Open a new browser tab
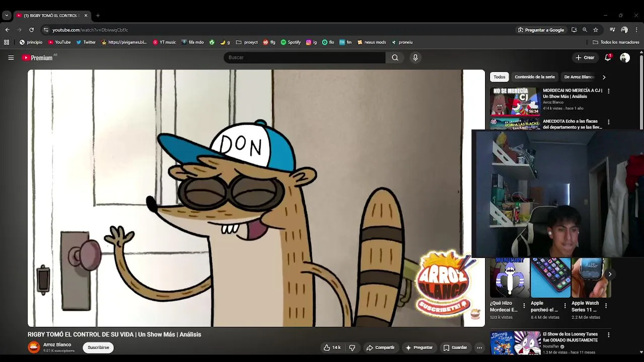 pos(98,16)
